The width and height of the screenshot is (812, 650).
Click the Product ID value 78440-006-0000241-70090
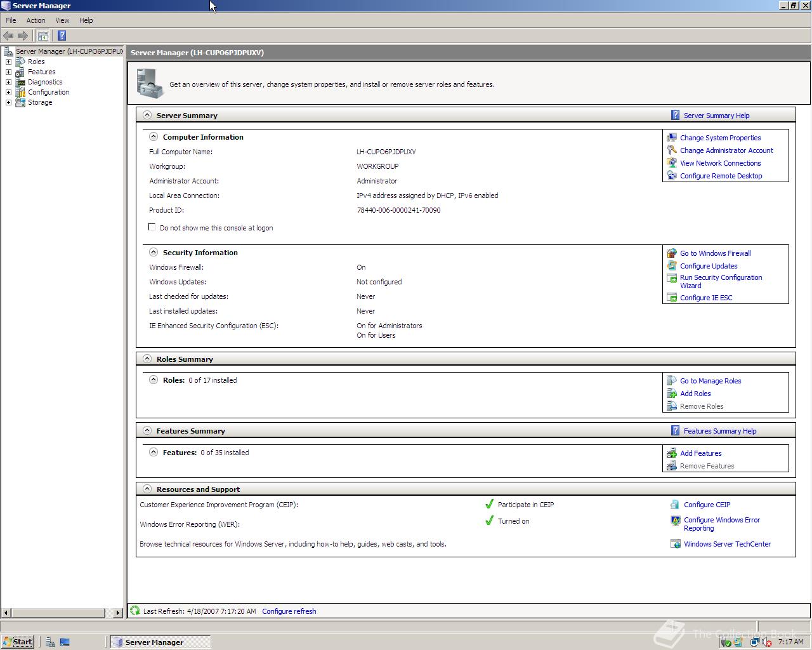pos(398,210)
